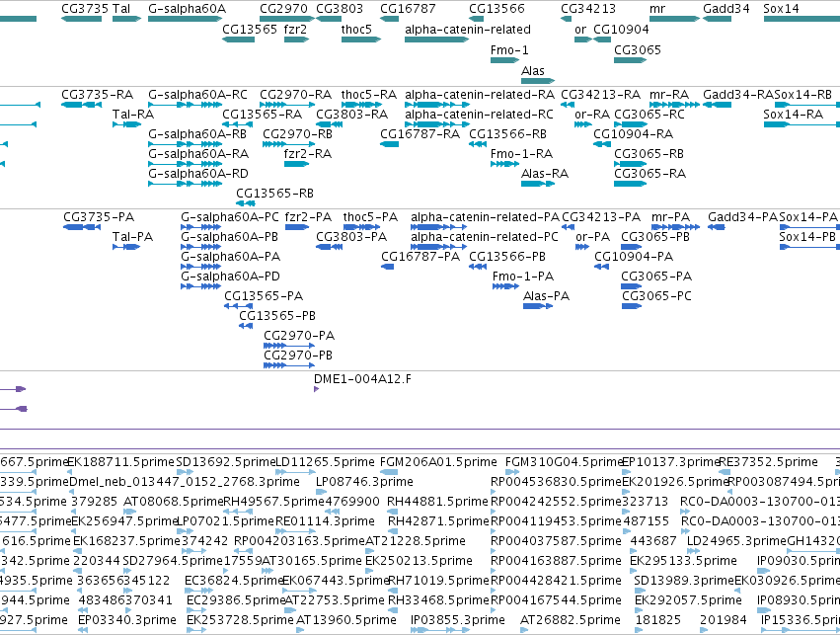Viewport: 840px width, 635px height.
Task: Click EST RH71019.5prime
Action: [x=437, y=581]
